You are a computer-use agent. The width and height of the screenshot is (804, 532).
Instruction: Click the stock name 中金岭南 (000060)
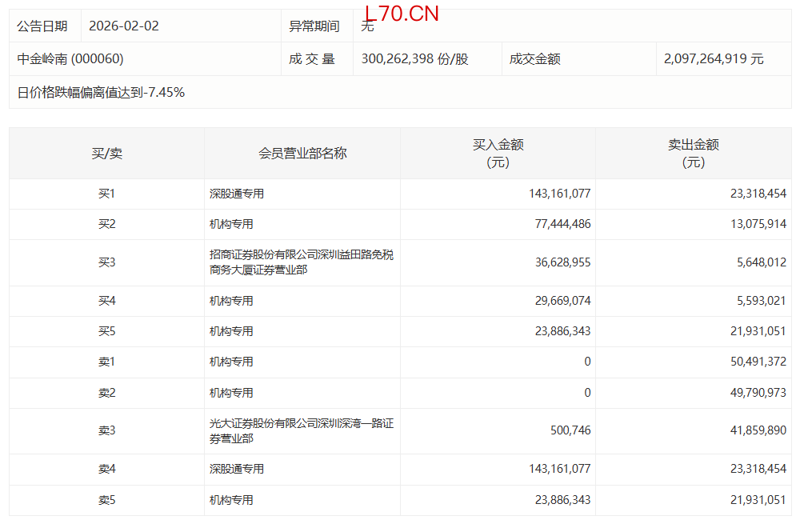pos(70,59)
